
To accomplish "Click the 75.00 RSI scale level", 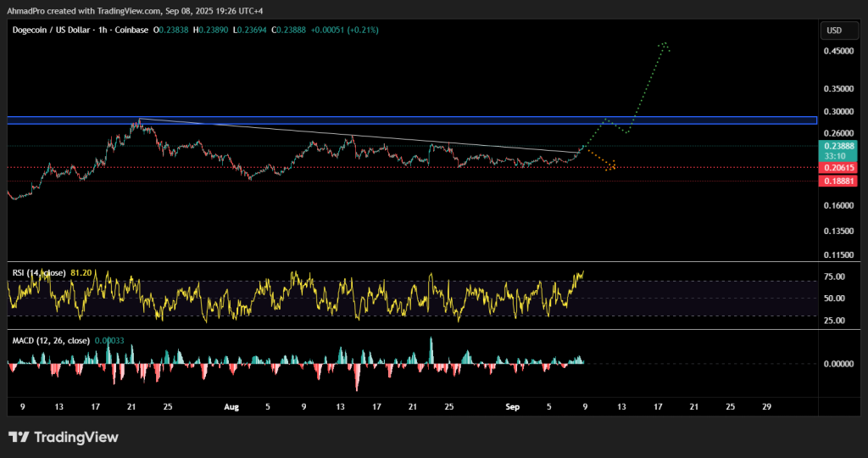I will pyautogui.click(x=836, y=276).
